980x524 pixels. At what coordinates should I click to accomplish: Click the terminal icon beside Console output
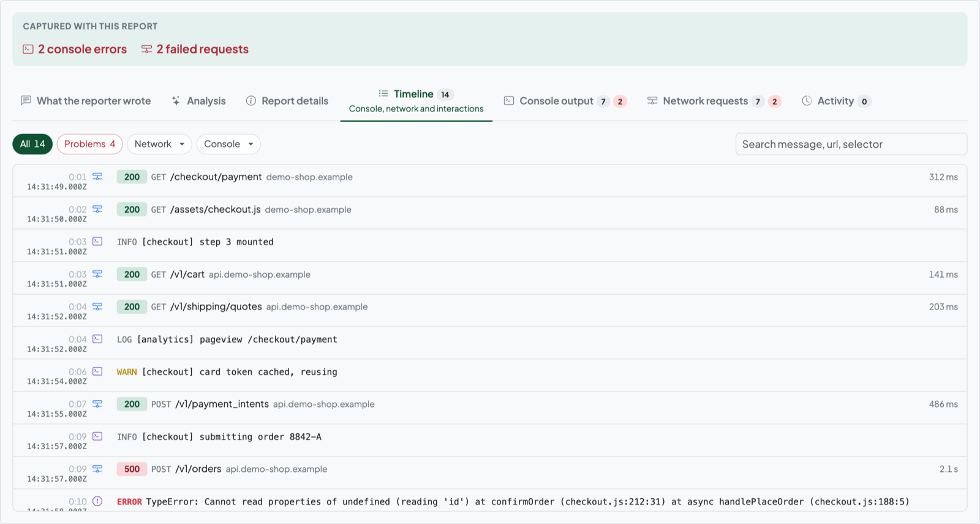coord(509,101)
